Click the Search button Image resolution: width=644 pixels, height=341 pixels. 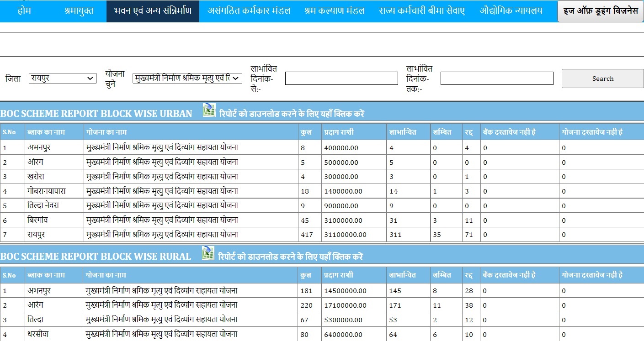click(602, 79)
